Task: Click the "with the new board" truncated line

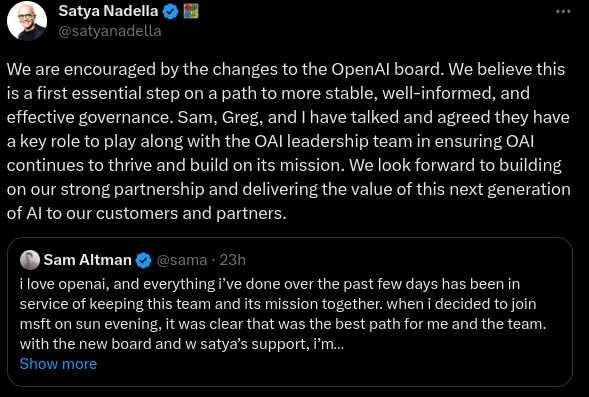Action: (182, 344)
